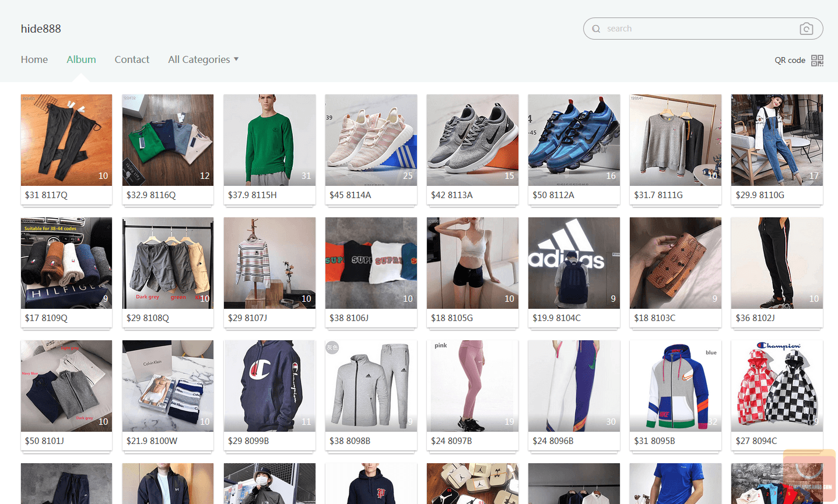This screenshot has width=838, height=504.
Task: Click the $18 8105G caption
Action: click(452, 318)
